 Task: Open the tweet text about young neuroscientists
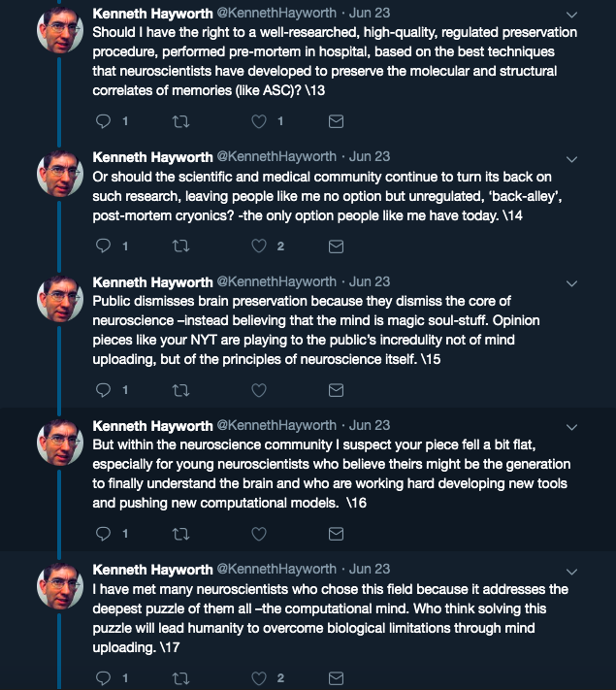pos(332,474)
